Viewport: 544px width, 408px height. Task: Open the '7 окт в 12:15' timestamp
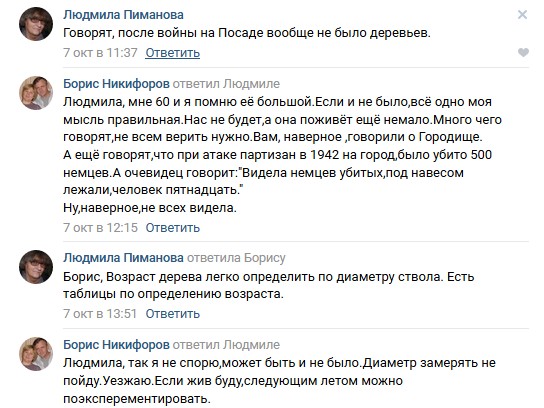tap(100, 228)
